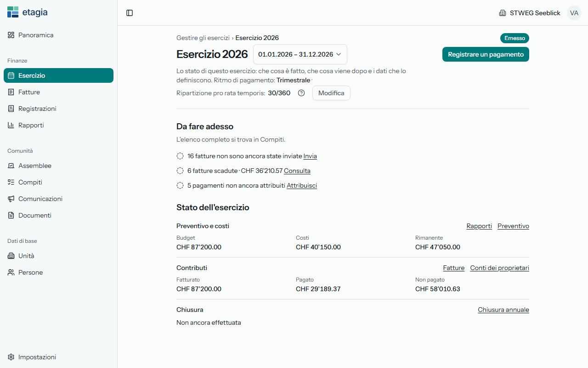Click the Rimanente value CHF 47'050.00
Image resolution: width=588 pixels, height=368 pixels.
(438, 247)
